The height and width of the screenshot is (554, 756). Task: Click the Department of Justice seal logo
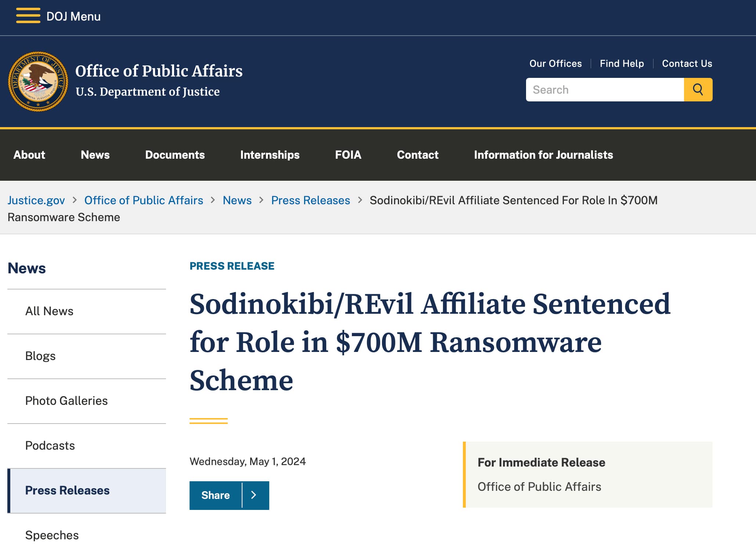(38, 81)
